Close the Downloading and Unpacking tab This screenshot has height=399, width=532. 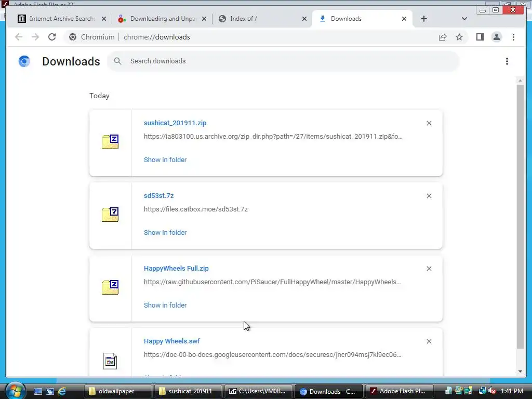tap(204, 19)
